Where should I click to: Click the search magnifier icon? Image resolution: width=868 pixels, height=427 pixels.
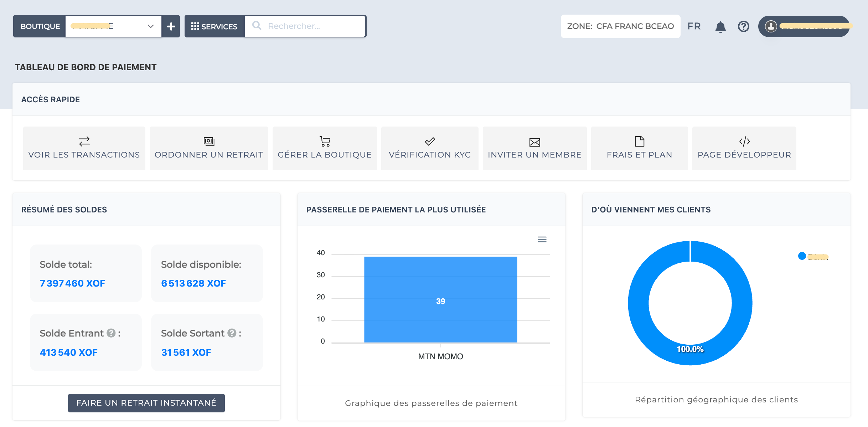pyautogui.click(x=257, y=26)
